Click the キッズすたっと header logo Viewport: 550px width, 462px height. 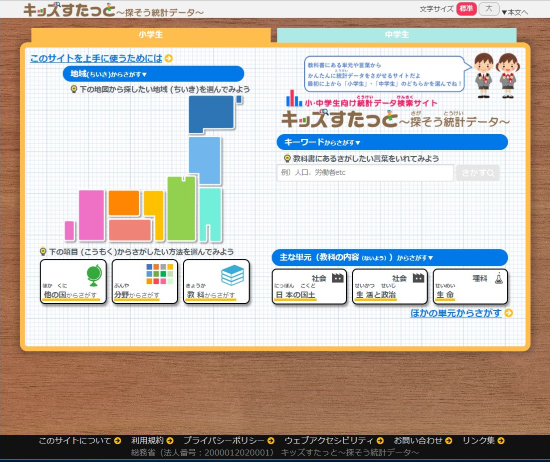pyautogui.click(x=113, y=10)
